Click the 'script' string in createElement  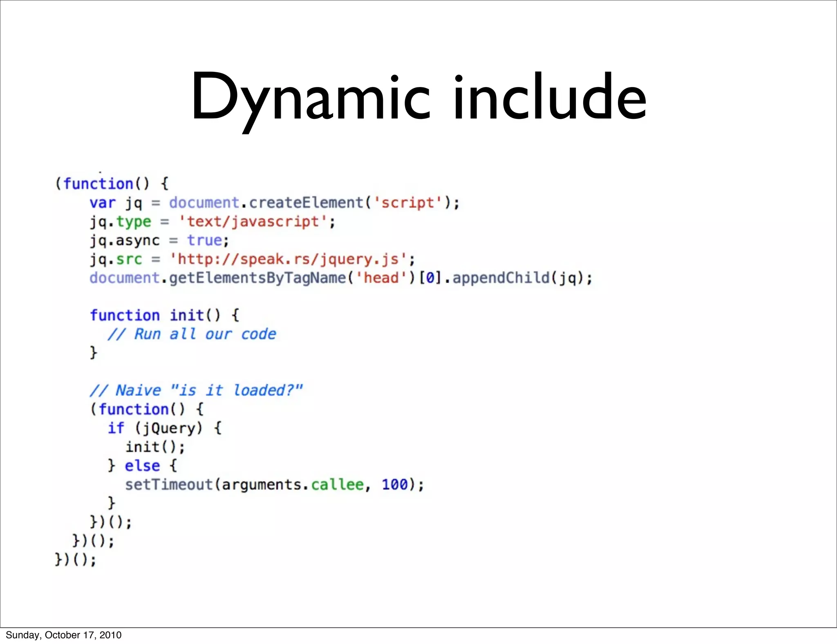coord(407,203)
